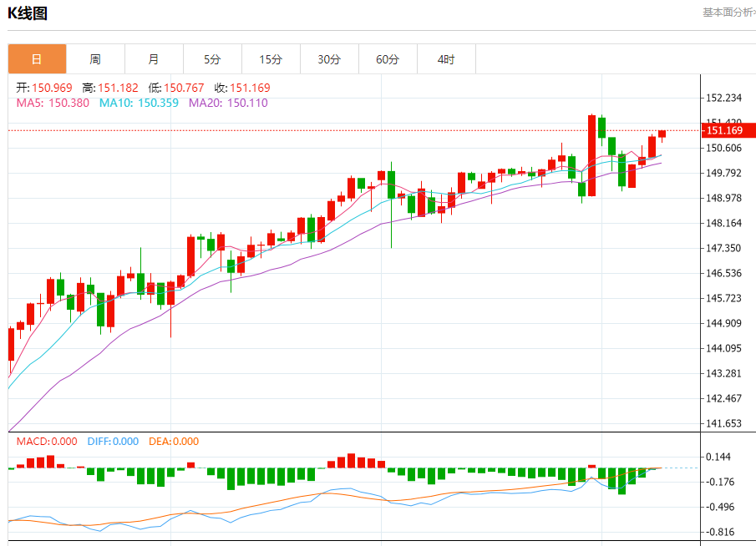Click the DEA: 0.000 indicator label

tap(174, 442)
